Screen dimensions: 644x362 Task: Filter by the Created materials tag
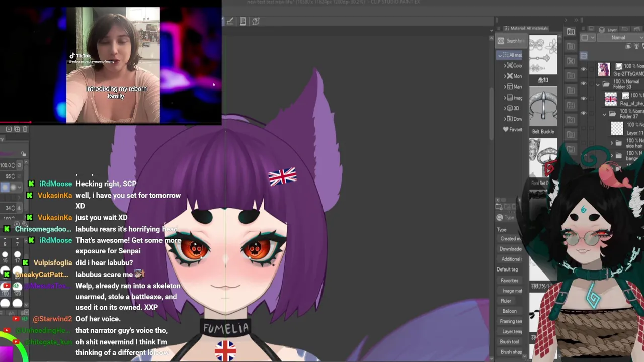click(511, 239)
